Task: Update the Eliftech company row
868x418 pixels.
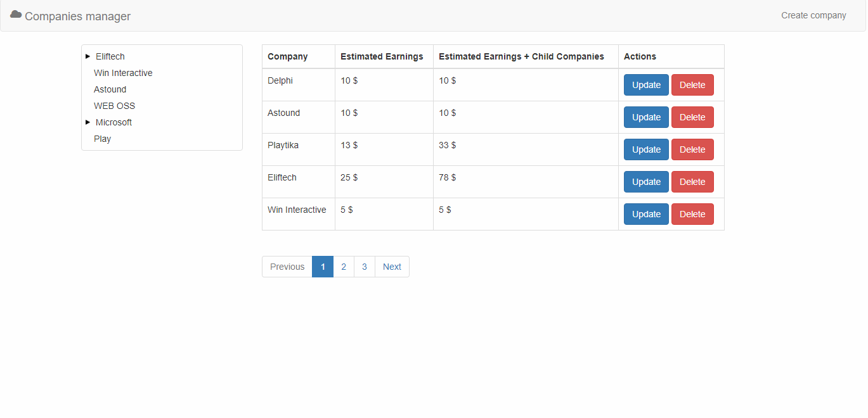Action: point(646,182)
